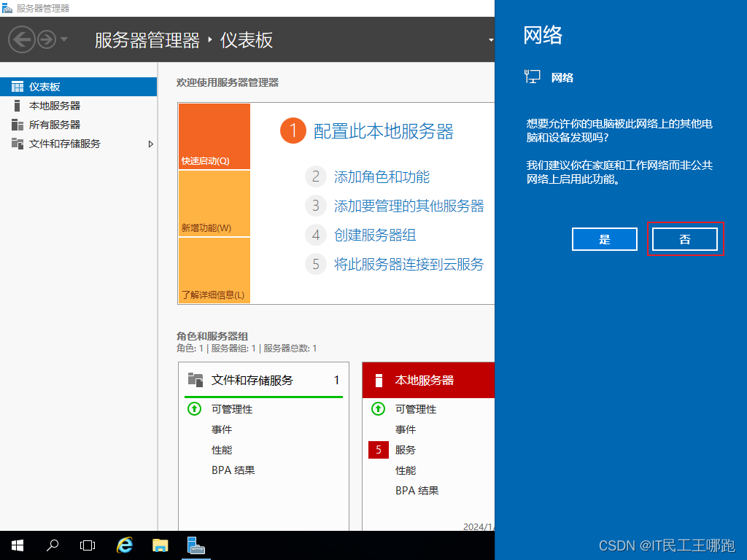Open Task View from the taskbar
Viewport: 747px width, 560px height.
[x=87, y=545]
